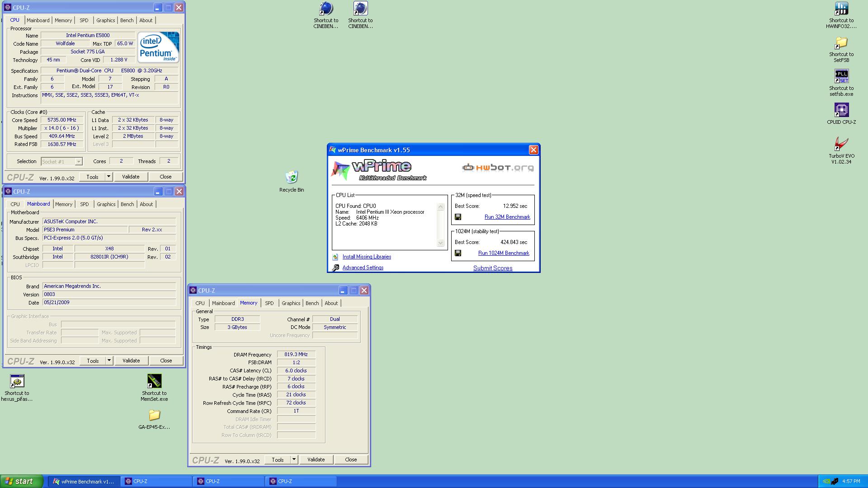This screenshot has width=868, height=488.
Task: Select the first CPU-Z taskbar button
Action: (x=157, y=481)
